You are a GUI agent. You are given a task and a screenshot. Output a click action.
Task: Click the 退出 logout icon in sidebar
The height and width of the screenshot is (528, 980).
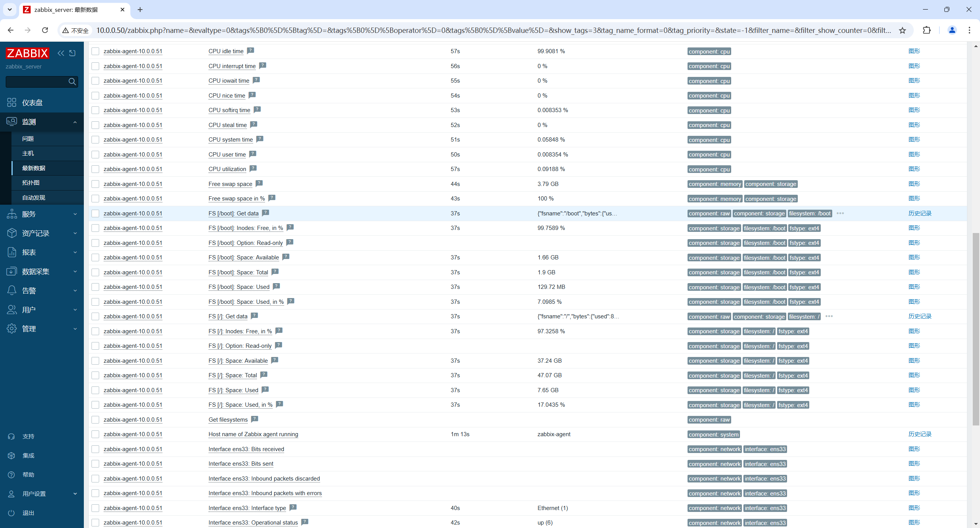[x=11, y=513]
